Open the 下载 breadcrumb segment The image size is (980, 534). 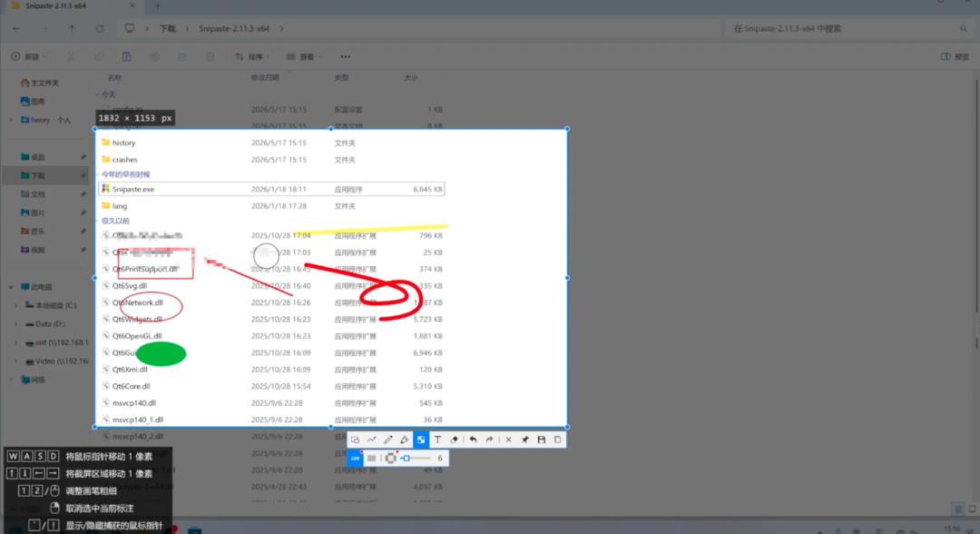(168, 29)
